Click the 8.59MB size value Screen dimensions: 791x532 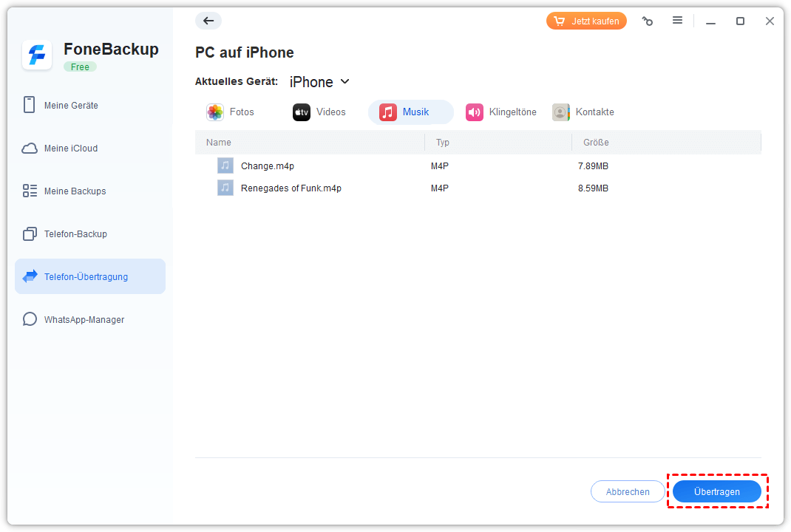(x=593, y=188)
